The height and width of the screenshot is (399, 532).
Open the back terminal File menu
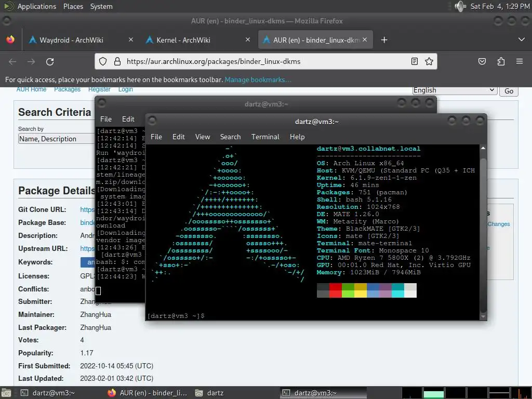(x=106, y=119)
